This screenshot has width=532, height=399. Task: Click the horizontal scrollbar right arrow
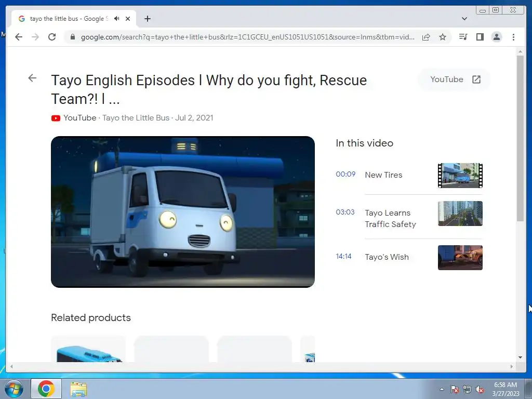click(x=512, y=366)
